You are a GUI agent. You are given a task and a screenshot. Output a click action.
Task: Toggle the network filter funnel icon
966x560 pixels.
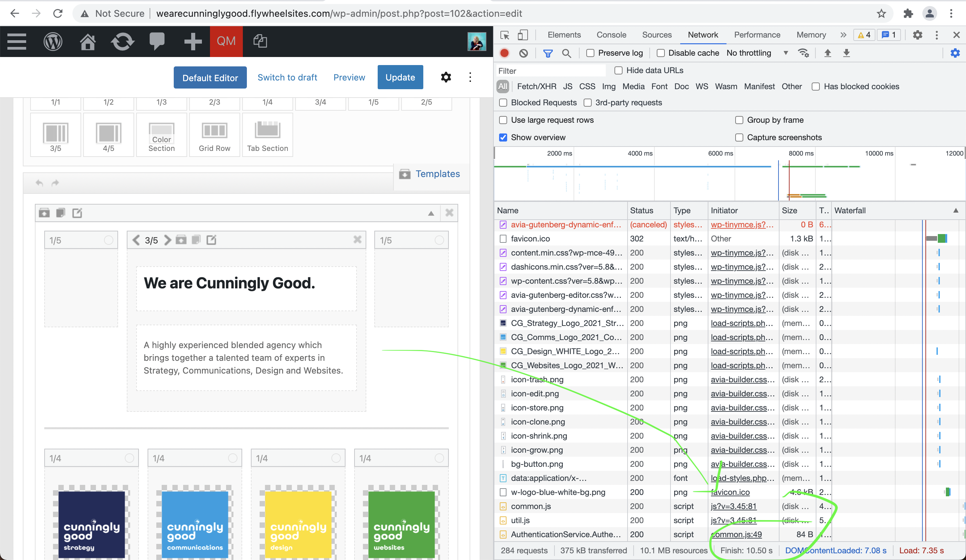point(548,53)
